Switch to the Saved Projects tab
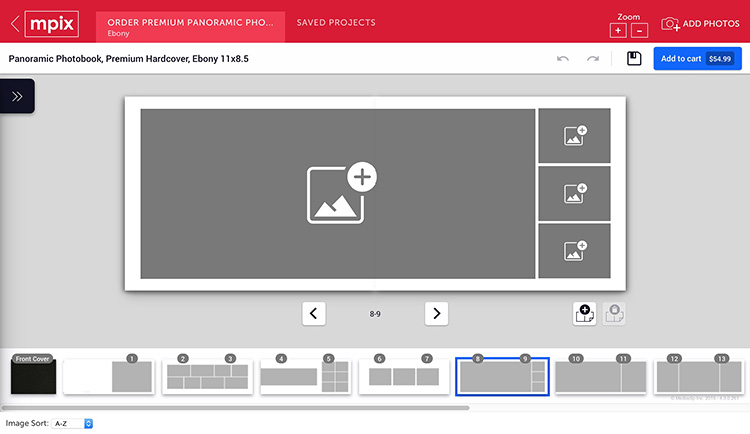The image size is (750, 434). tap(336, 22)
